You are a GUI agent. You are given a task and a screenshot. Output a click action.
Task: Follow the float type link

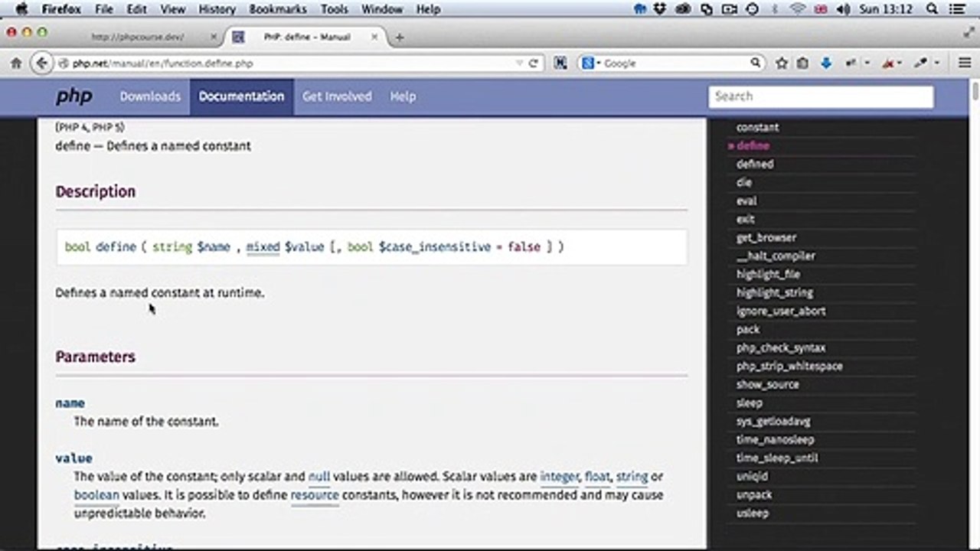click(597, 477)
